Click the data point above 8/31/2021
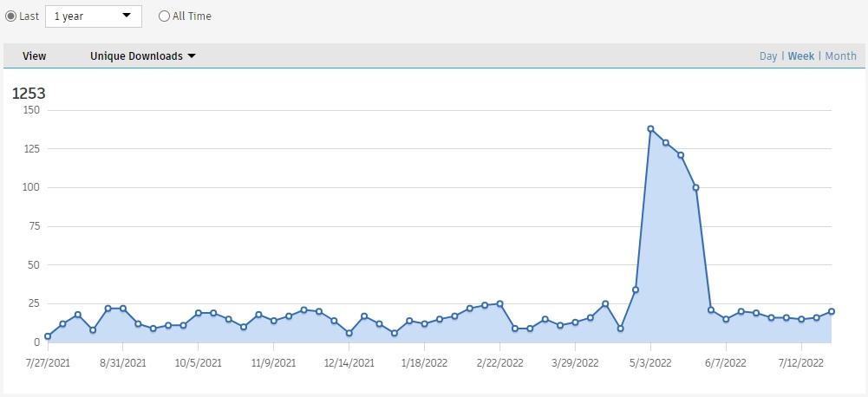Screen dimensions: 868x397 (123, 309)
